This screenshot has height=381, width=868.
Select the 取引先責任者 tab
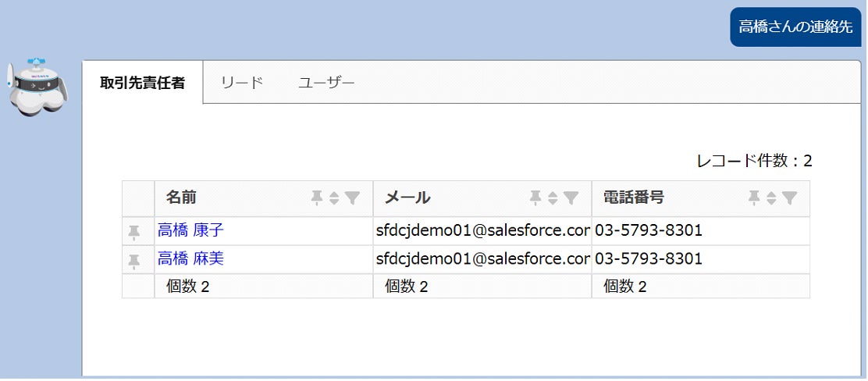pyautogui.click(x=143, y=83)
